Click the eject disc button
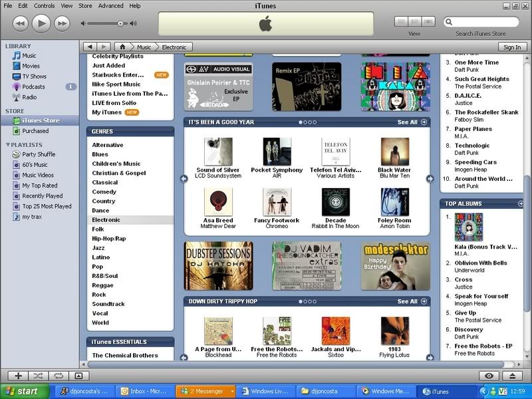This screenshot has width=532, height=399. 512,376
